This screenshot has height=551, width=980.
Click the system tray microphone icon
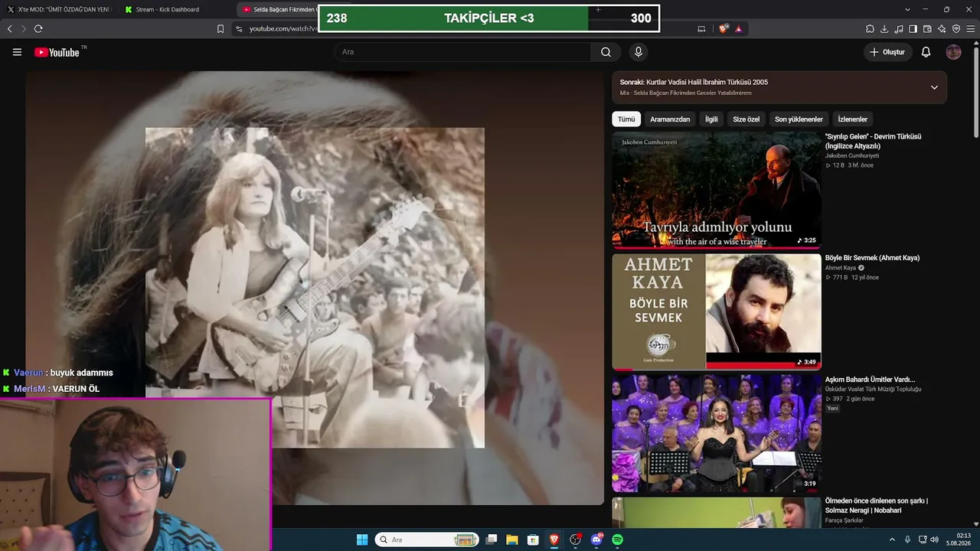coord(907,540)
